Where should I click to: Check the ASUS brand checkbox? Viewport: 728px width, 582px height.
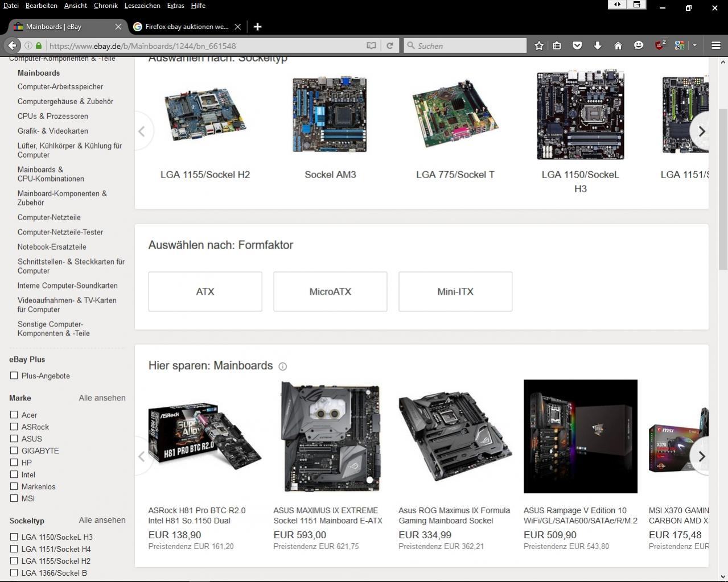(14, 439)
